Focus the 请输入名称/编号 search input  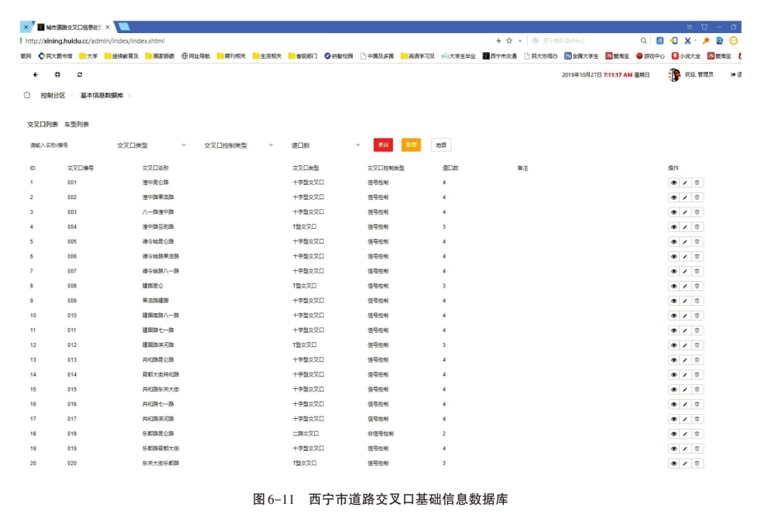click(65, 145)
